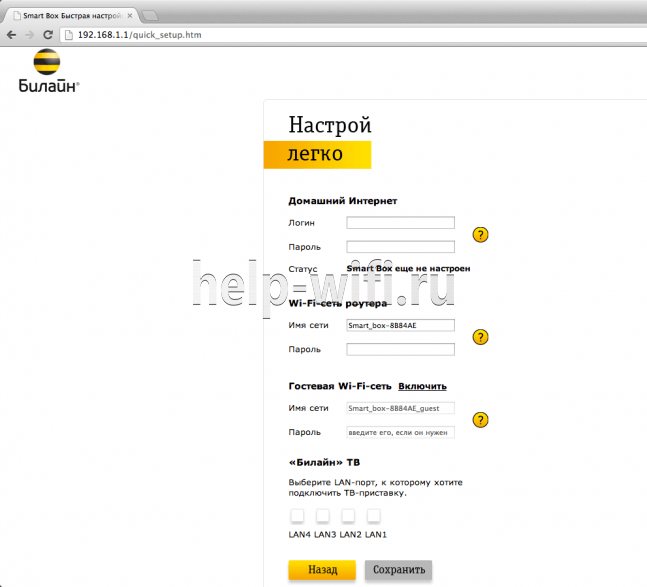Click the Wi-Fi Имя сети field Smart_box-8B84AE

pos(400,325)
